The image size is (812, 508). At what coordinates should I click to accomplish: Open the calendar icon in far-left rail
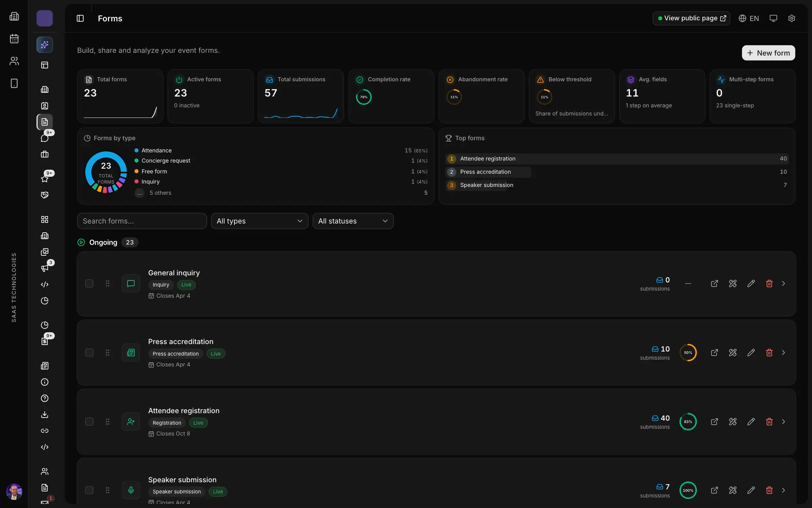(14, 39)
